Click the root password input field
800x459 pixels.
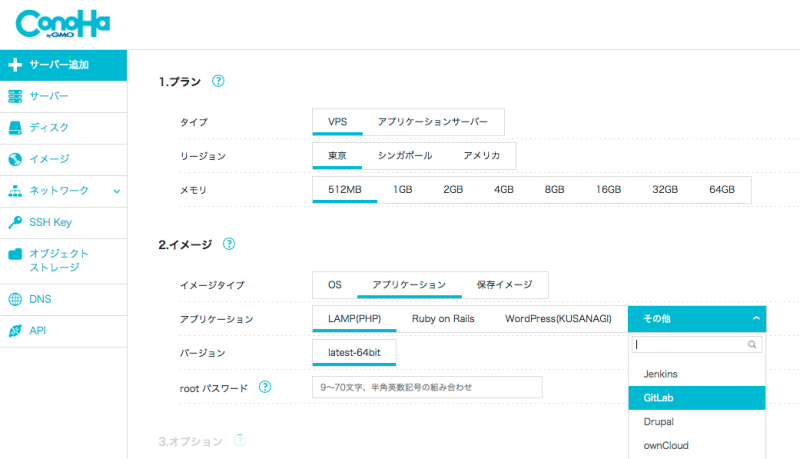[427, 387]
